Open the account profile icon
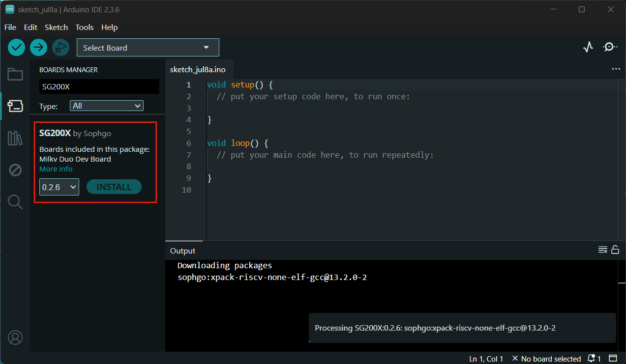Viewport: 626px width, 364px height. coord(15,338)
